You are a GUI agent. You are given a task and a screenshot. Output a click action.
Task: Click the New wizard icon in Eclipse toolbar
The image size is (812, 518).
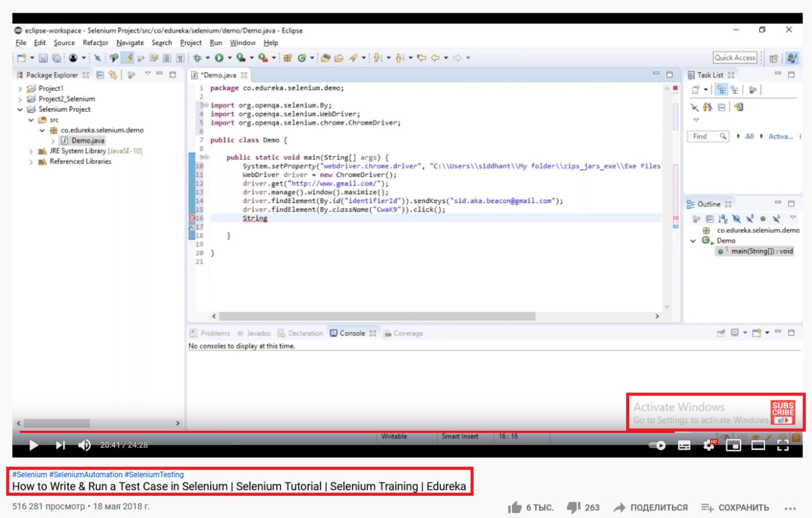(x=22, y=58)
